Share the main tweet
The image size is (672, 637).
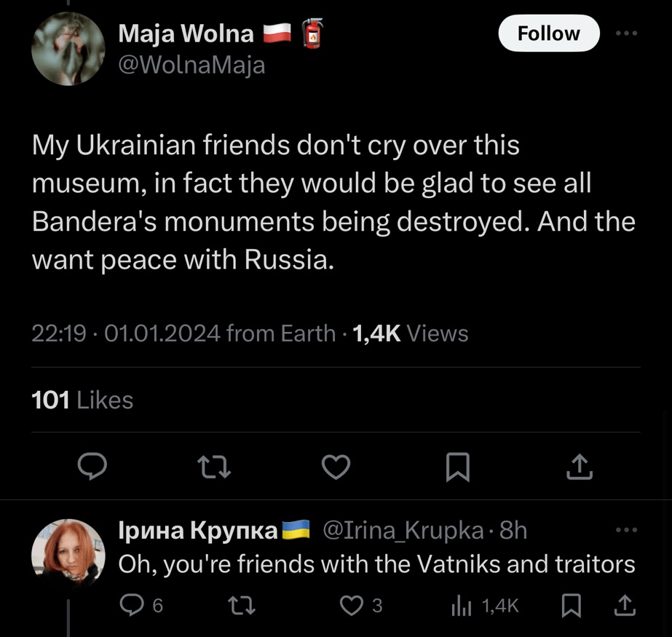[x=580, y=467]
